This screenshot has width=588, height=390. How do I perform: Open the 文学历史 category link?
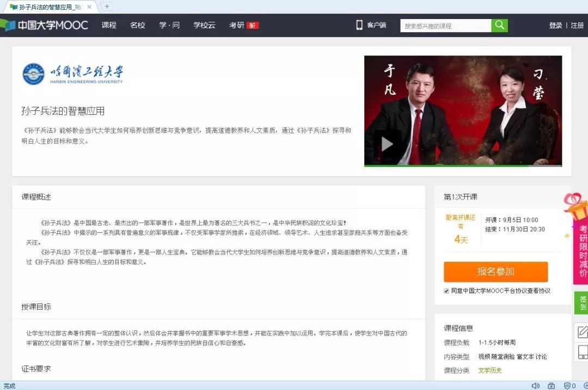click(490, 370)
